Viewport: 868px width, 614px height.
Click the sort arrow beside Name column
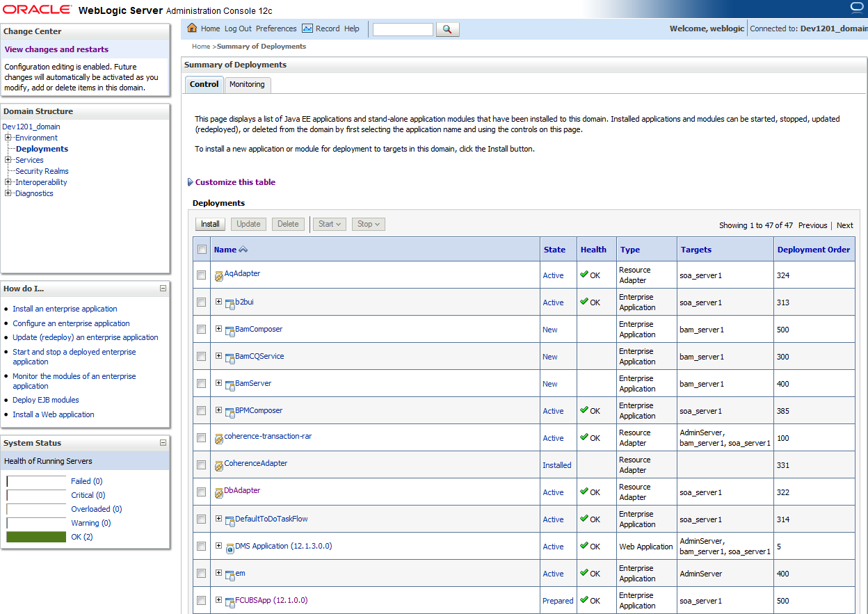(243, 250)
